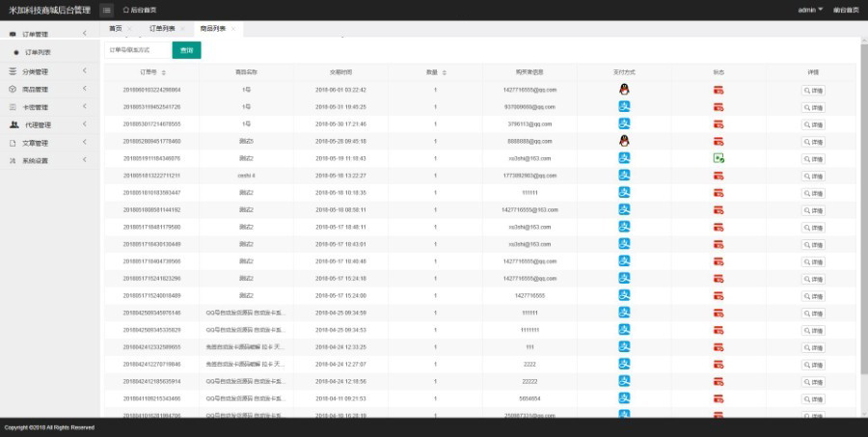Open the admin user dropdown
Viewport: 868px width, 437px height.
(x=810, y=10)
